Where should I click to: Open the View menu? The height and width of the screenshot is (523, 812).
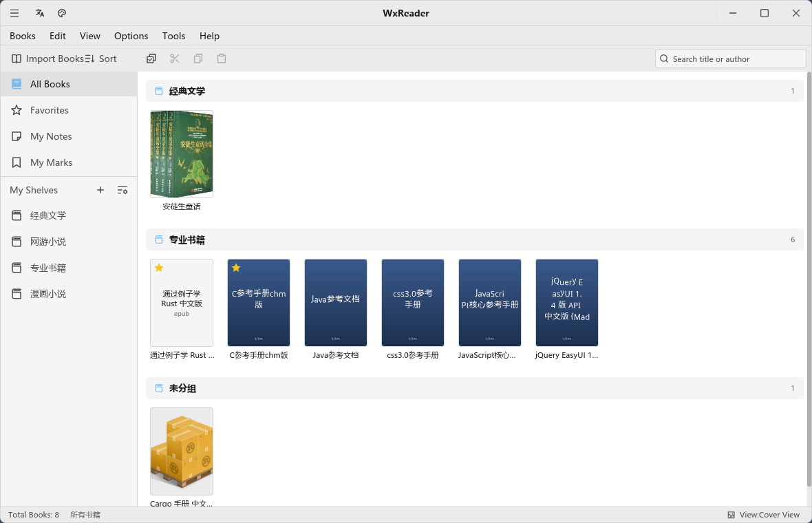click(x=90, y=36)
